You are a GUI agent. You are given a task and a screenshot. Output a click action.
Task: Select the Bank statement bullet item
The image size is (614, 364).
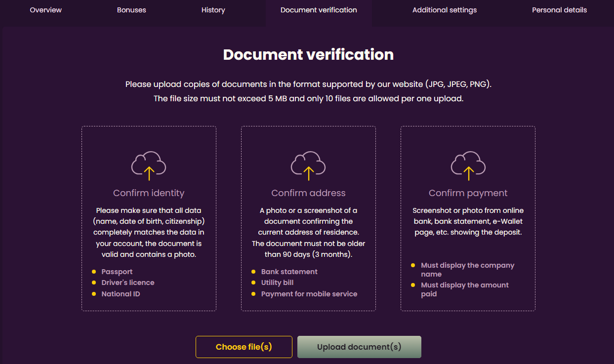click(288, 271)
